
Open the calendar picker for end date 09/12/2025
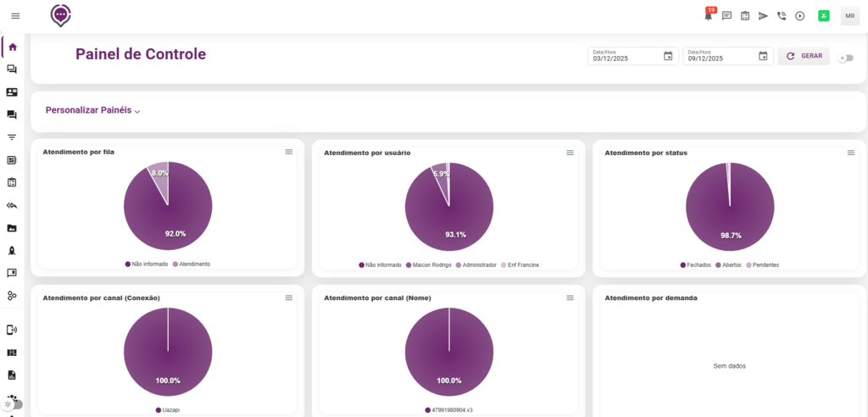click(x=763, y=56)
